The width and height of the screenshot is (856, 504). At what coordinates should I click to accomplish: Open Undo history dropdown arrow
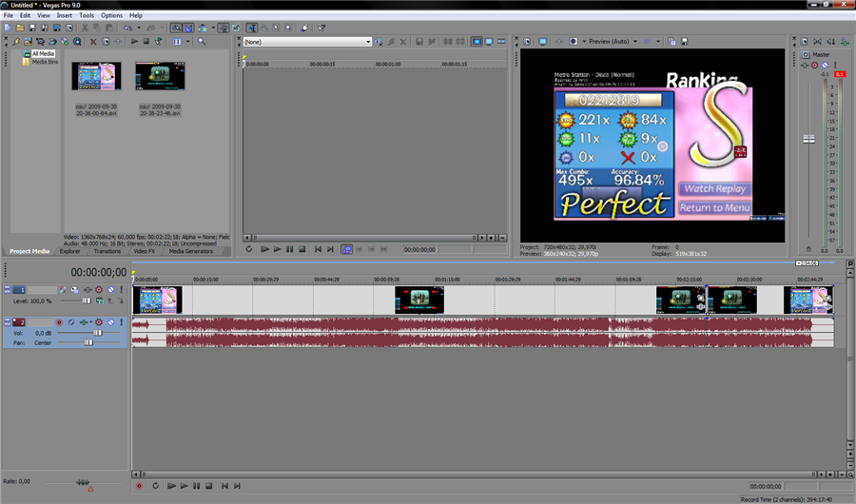click(x=139, y=28)
